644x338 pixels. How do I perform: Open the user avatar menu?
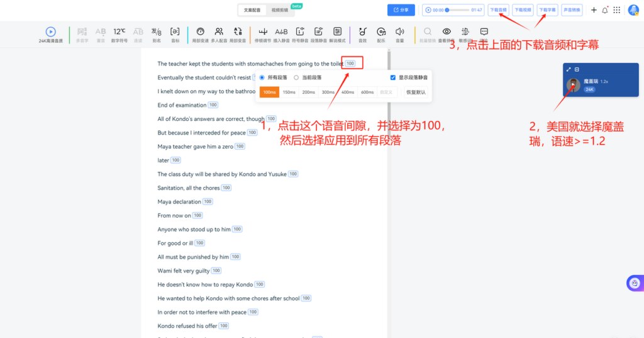(634, 10)
